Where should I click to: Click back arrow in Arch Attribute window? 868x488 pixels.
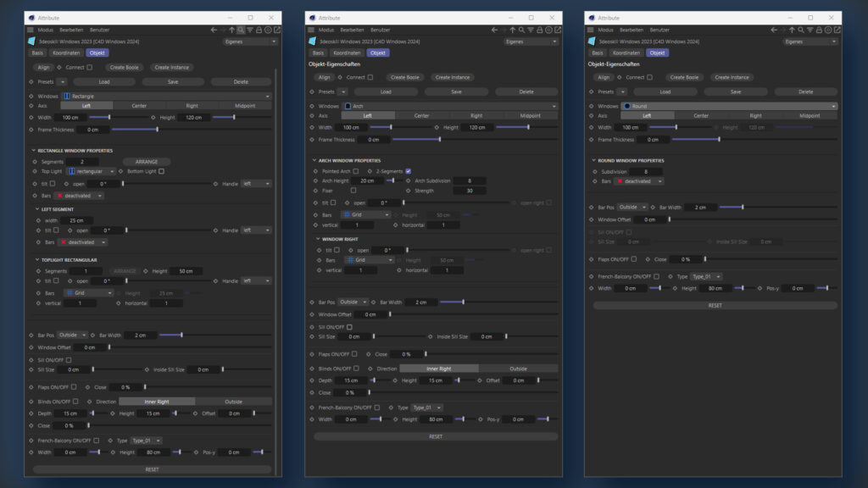494,30
